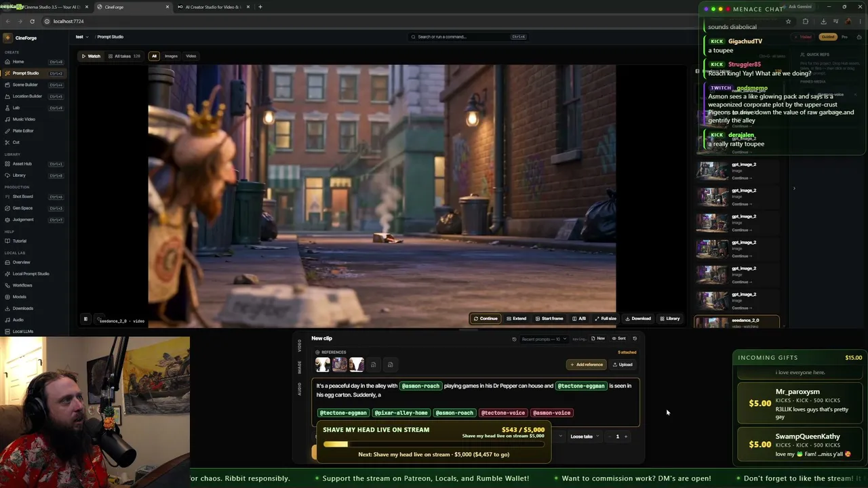Toggle the panel icon below the video preview
Screen dimensions: 868x488
[x=85, y=319]
